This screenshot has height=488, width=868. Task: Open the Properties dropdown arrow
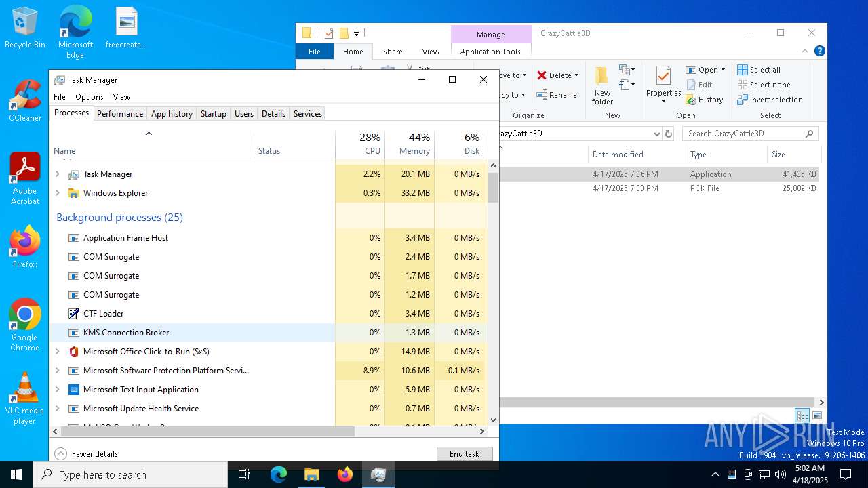point(663,102)
